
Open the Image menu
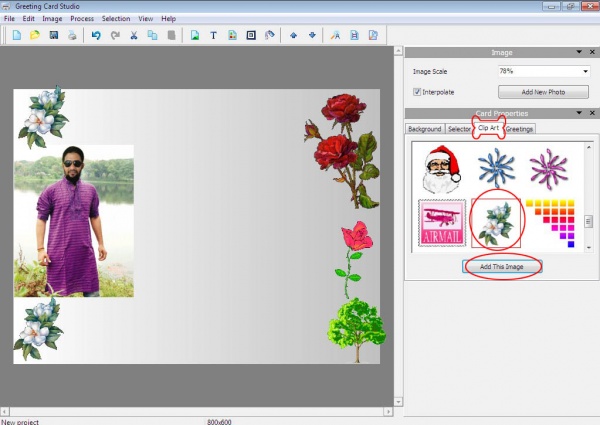[x=52, y=18]
